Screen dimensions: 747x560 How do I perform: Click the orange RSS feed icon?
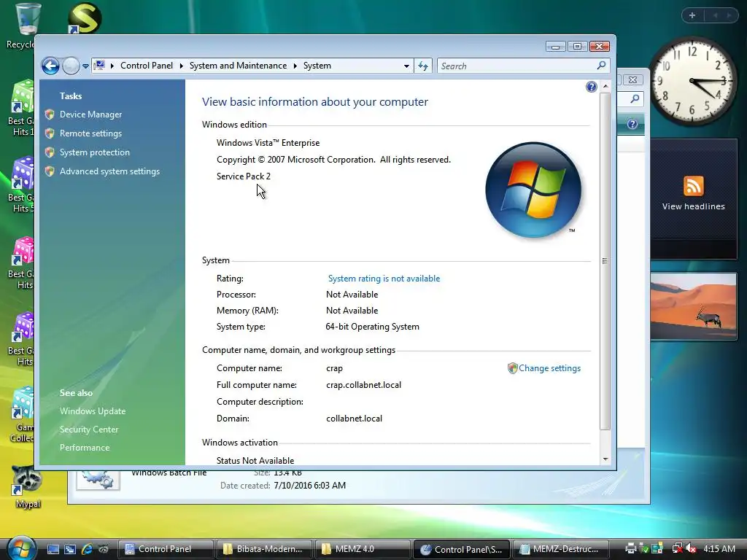693,186
